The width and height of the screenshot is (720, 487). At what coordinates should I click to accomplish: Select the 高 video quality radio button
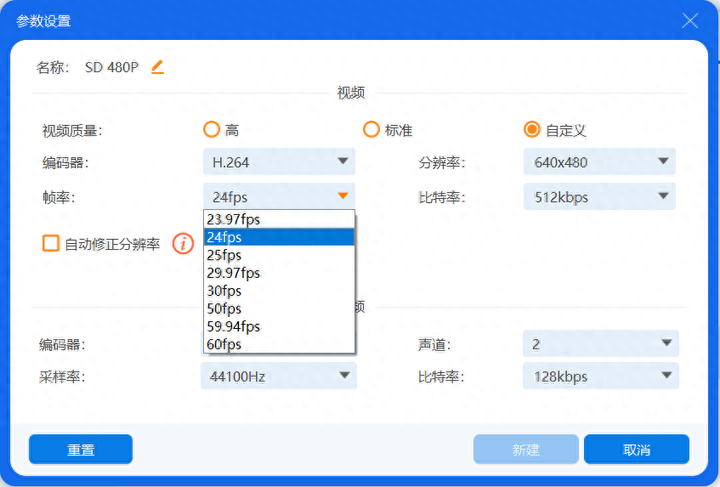211,130
